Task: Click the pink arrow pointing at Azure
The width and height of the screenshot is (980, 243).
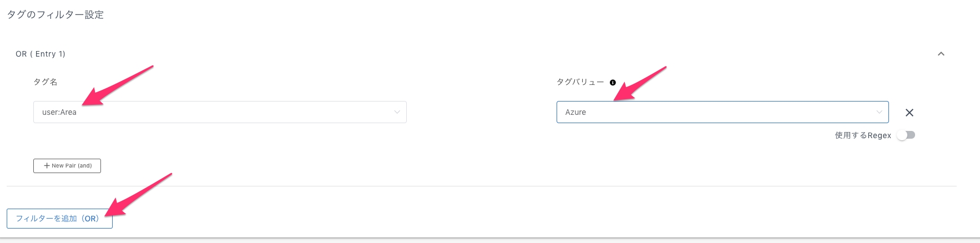Action: (x=640, y=83)
